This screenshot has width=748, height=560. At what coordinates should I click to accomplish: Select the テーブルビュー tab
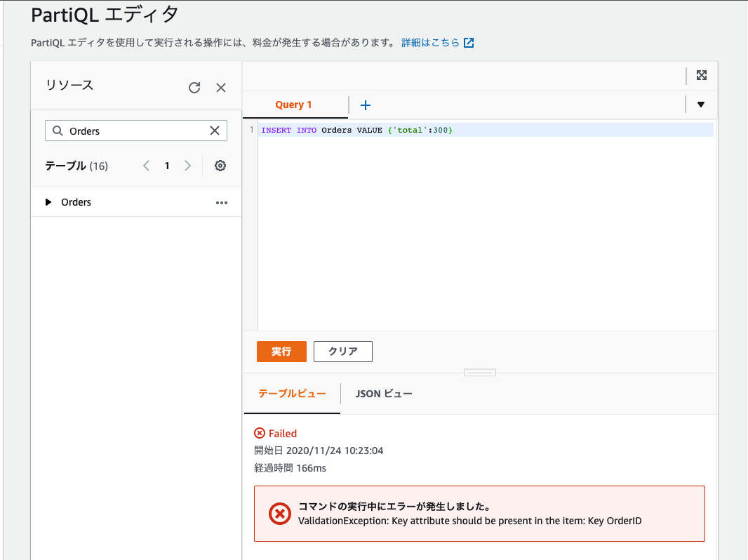pyautogui.click(x=292, y=394)
